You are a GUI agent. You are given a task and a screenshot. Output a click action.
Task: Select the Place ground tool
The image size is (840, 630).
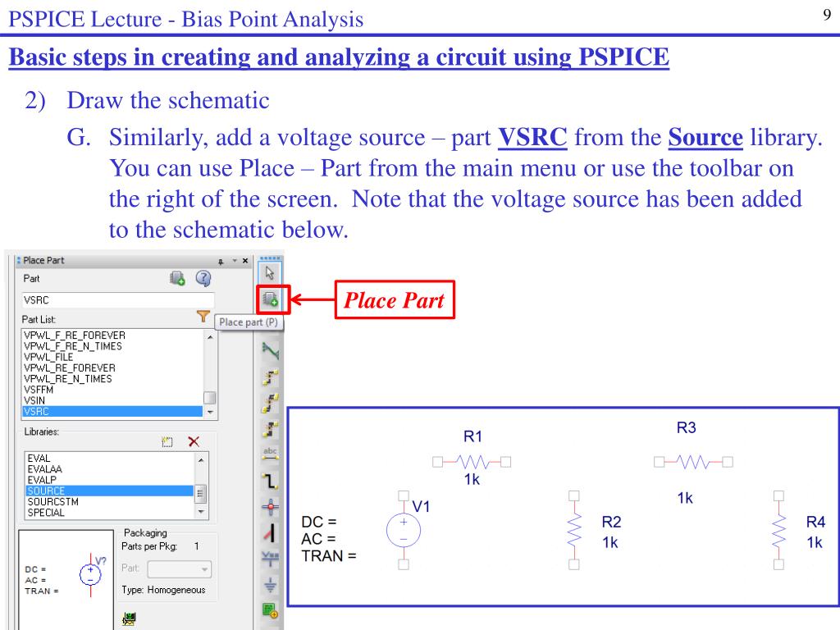(271, 585)
